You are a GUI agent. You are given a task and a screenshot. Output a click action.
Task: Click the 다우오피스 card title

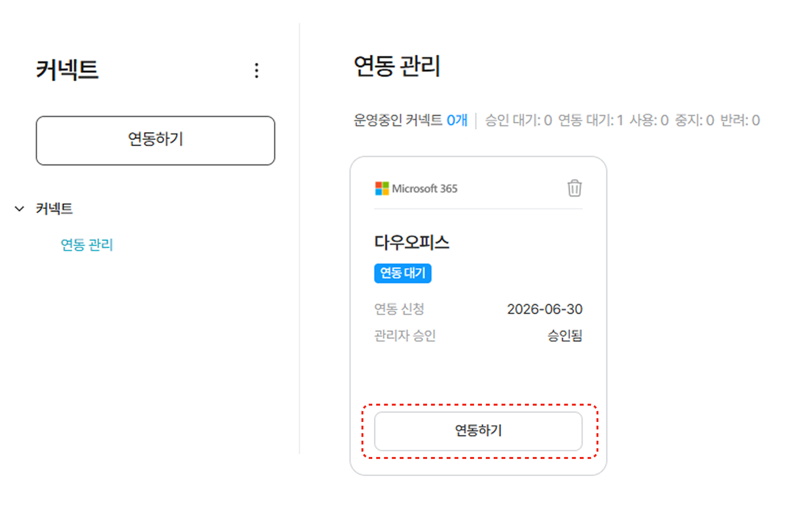412,242
